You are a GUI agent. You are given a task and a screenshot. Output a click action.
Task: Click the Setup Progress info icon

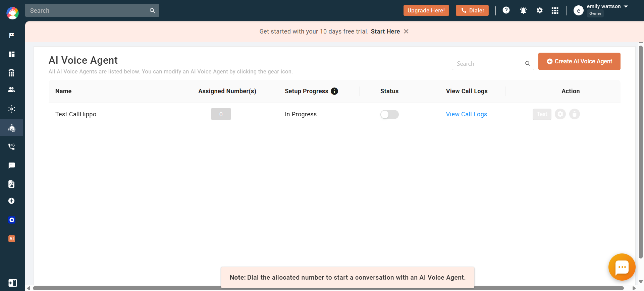334,91
